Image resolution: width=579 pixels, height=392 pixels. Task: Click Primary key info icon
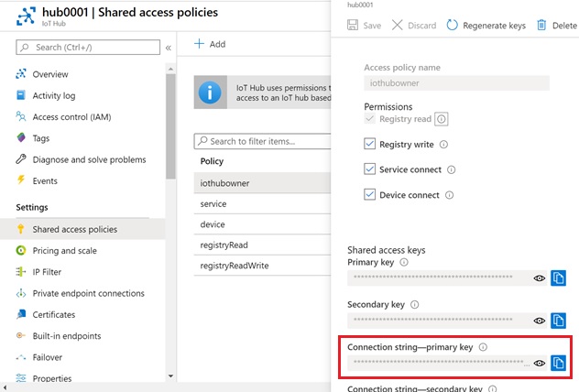[x=404, y=262]
